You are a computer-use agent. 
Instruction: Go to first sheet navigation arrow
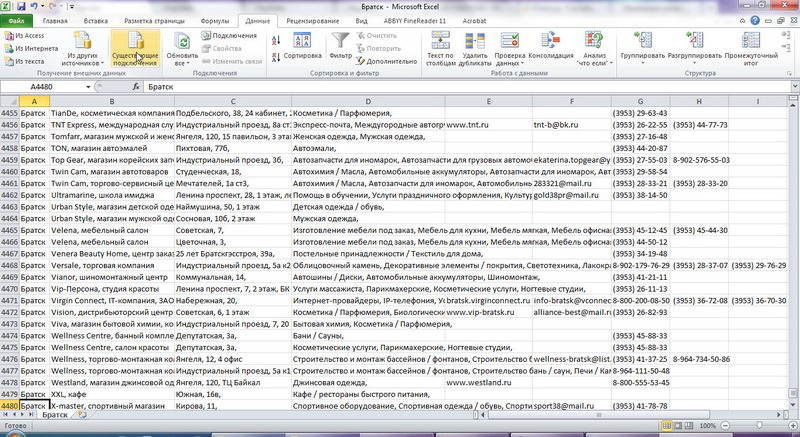(5, 415)
